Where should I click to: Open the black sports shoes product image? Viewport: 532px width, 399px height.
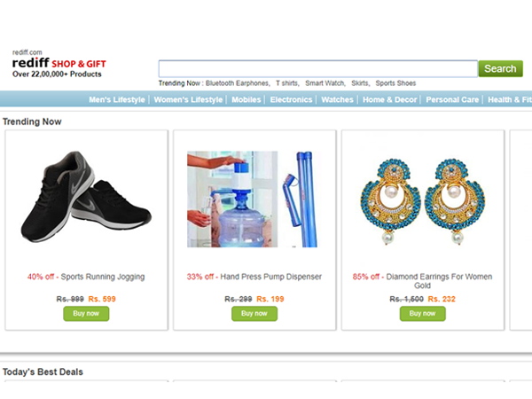pyautogui.click(x=86, y=197)
